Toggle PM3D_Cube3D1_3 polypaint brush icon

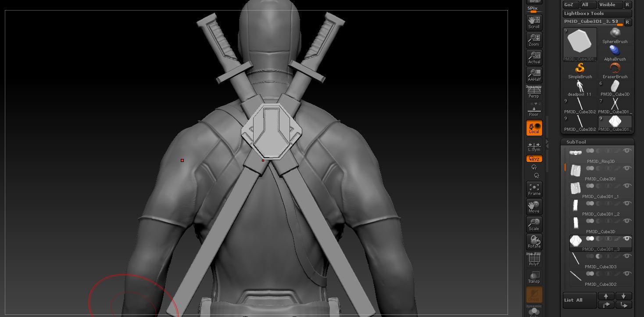618,238
